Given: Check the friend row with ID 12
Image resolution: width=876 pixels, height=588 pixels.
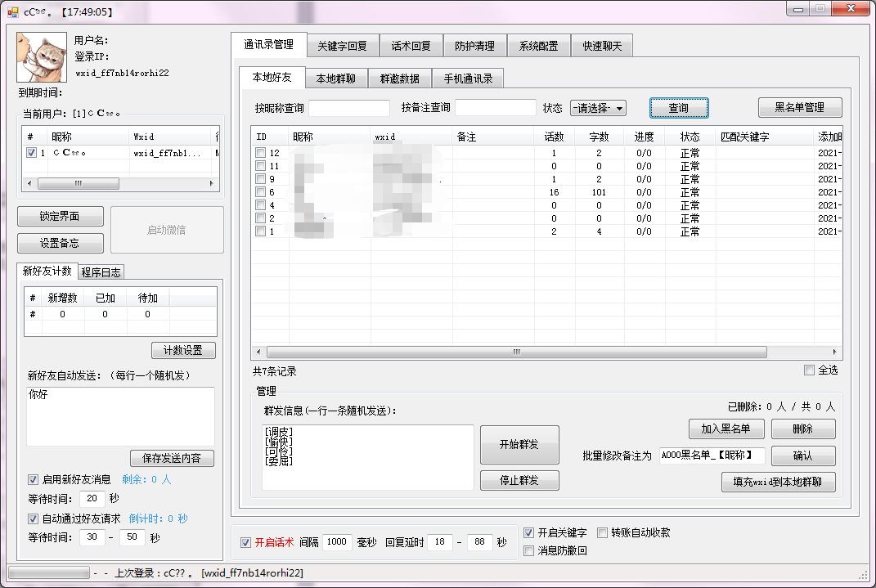Looking at the screenshot, I should (260, 152).
